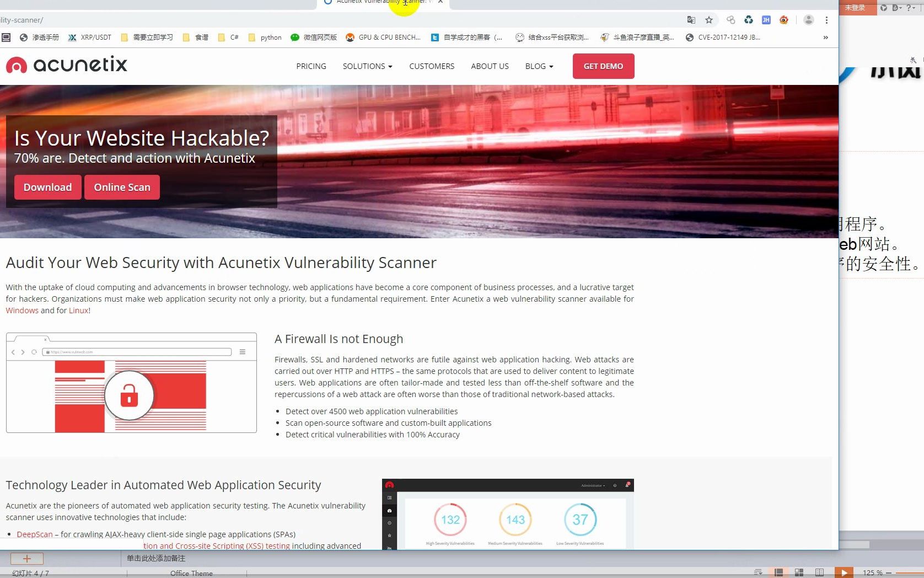
Task: Open Chrome's three-dot menu
Action: 826,20
